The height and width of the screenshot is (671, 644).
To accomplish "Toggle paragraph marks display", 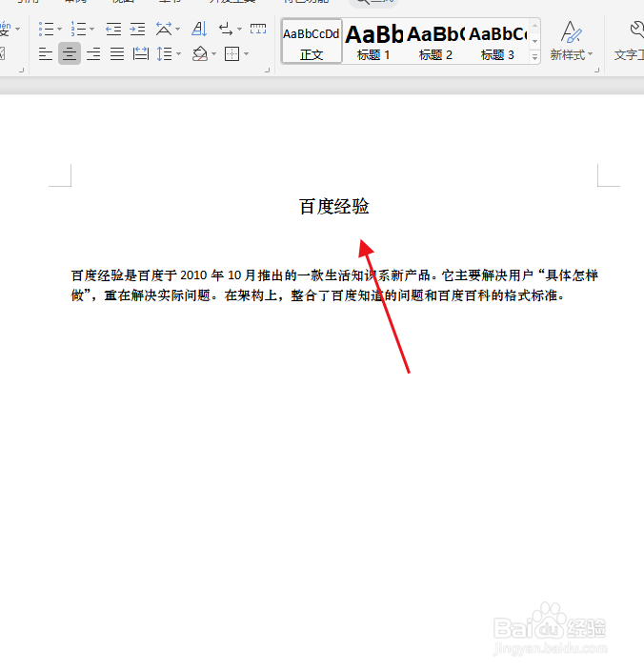I will (226, 30).
